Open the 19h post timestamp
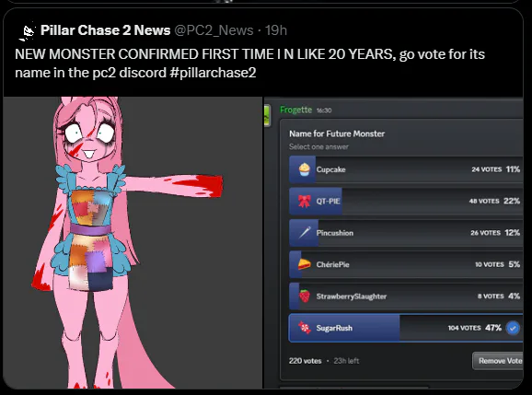 point(276,30)
